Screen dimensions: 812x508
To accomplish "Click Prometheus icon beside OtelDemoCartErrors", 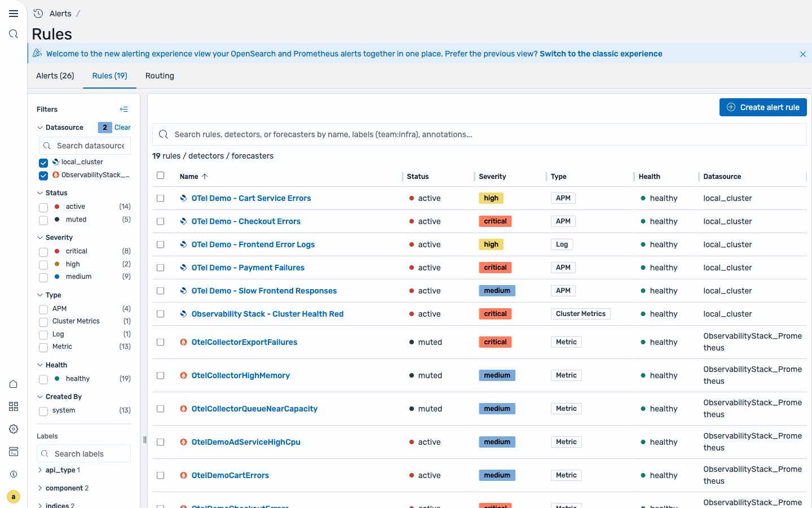I will 183,475.
